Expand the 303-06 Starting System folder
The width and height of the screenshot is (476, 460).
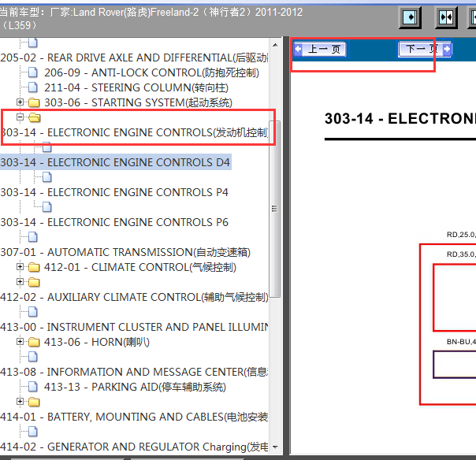pos(20,102)
